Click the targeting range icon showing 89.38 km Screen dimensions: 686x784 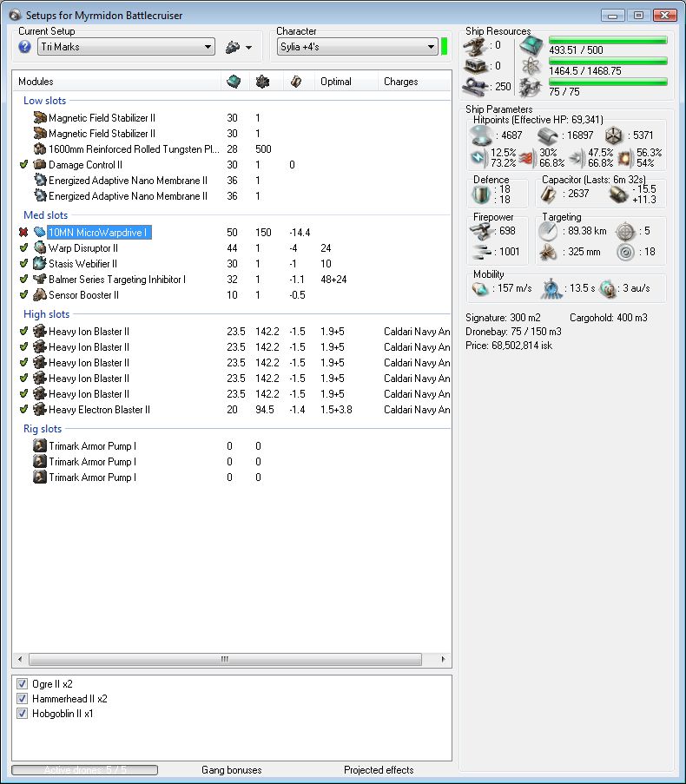[x=548, y=231]
